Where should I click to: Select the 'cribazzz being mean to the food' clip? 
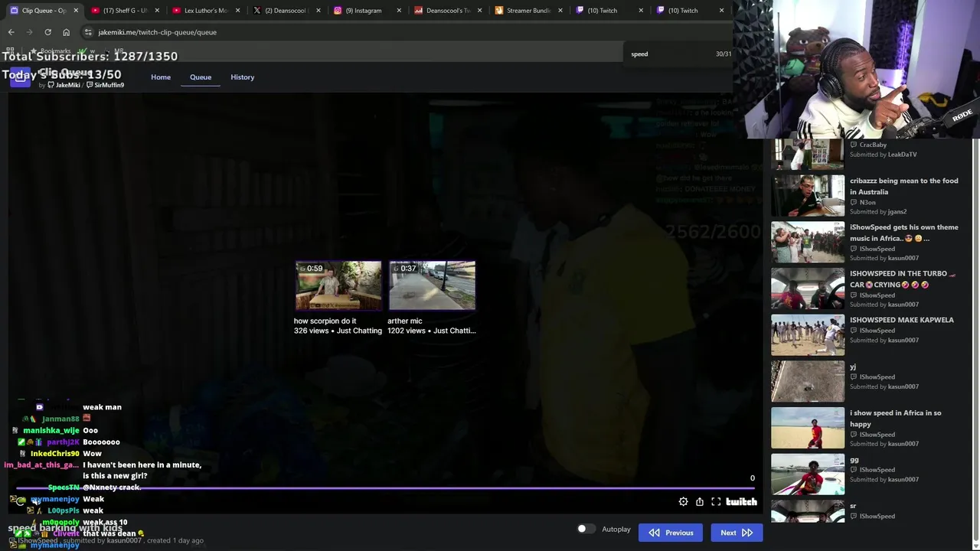pyautogui.click(x=865, y=196)
